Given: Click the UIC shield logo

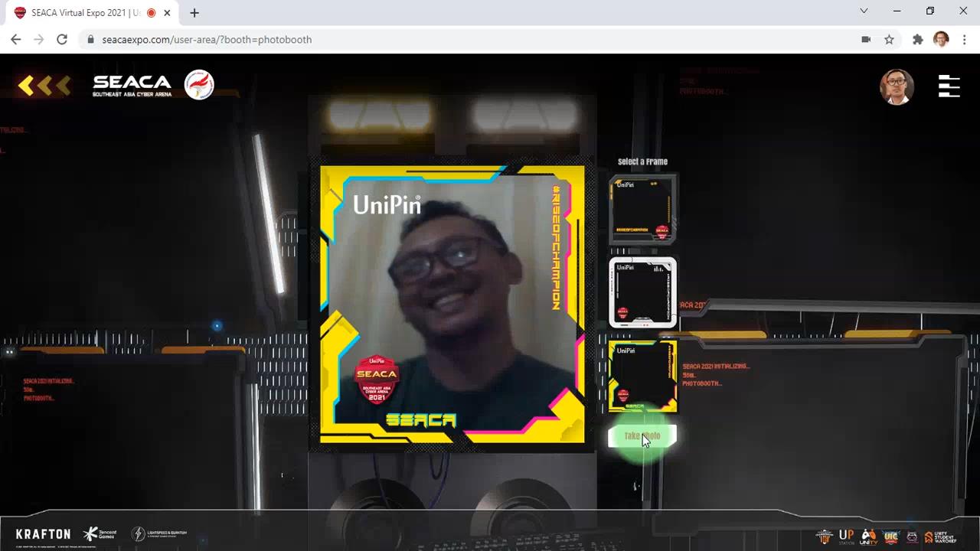Looking at the screenshot, I should [891, 537].
